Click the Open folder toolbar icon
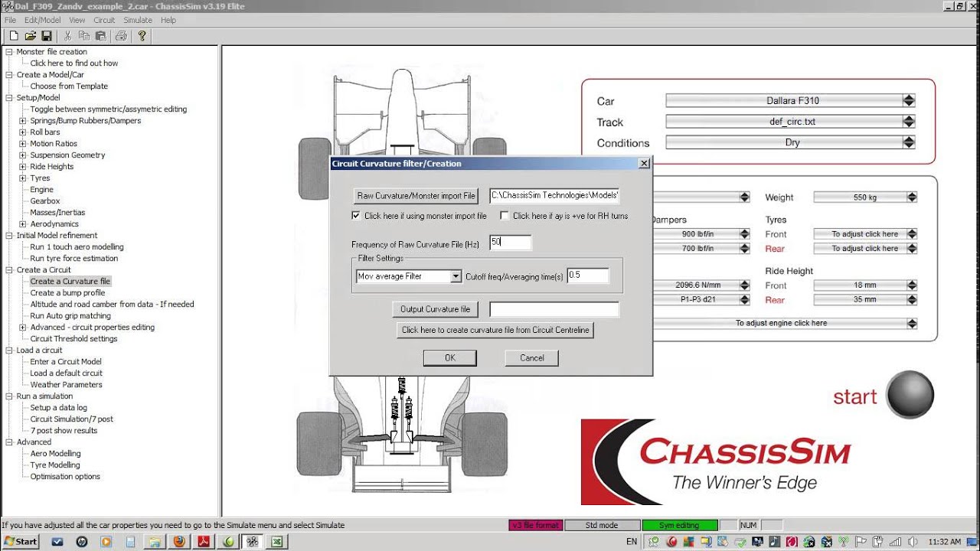 [x=31, y=36]
